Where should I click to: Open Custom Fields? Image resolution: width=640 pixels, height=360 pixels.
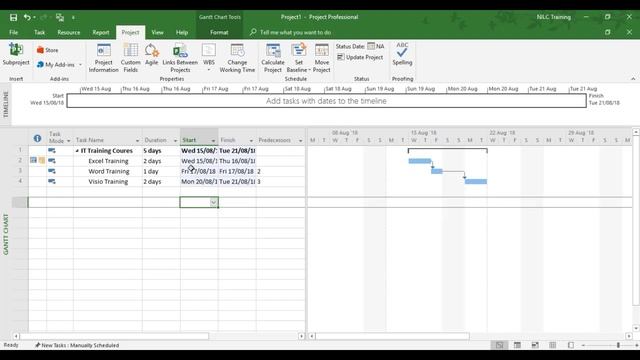(131, 58)
